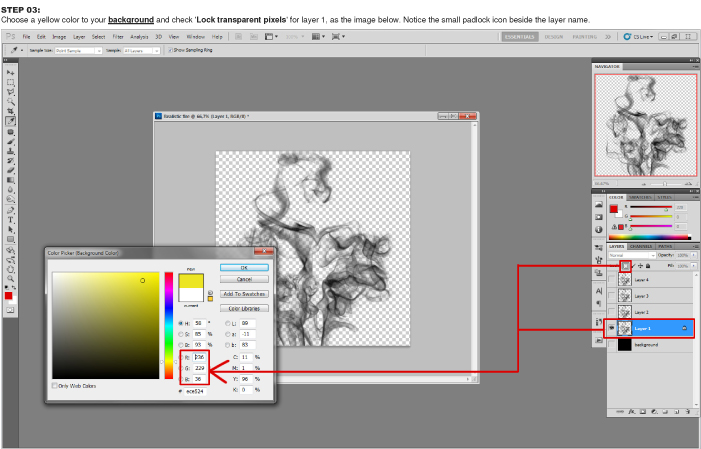
Task: Show the background layer via visibility box
Action: [x=612, y=344]
